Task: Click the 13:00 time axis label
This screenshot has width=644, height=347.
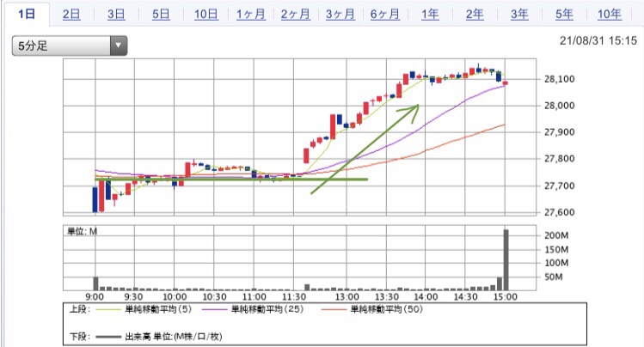Action: [347, 297]
